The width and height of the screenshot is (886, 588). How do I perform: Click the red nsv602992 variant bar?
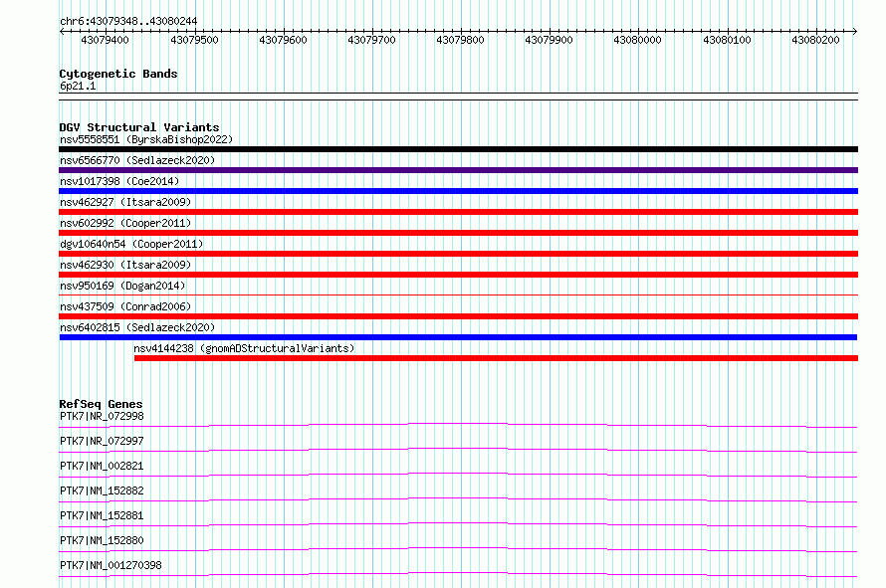[x=458, y=233]
